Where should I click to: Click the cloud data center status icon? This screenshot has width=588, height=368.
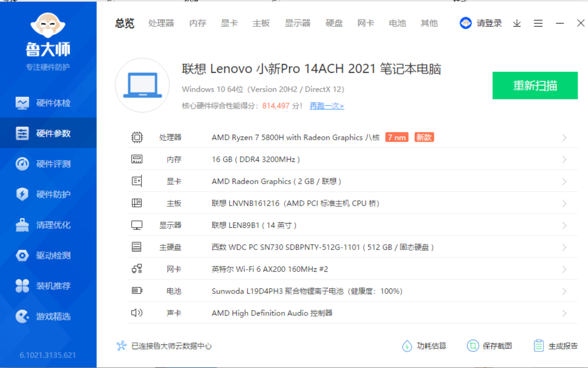[x=121, y=346]
